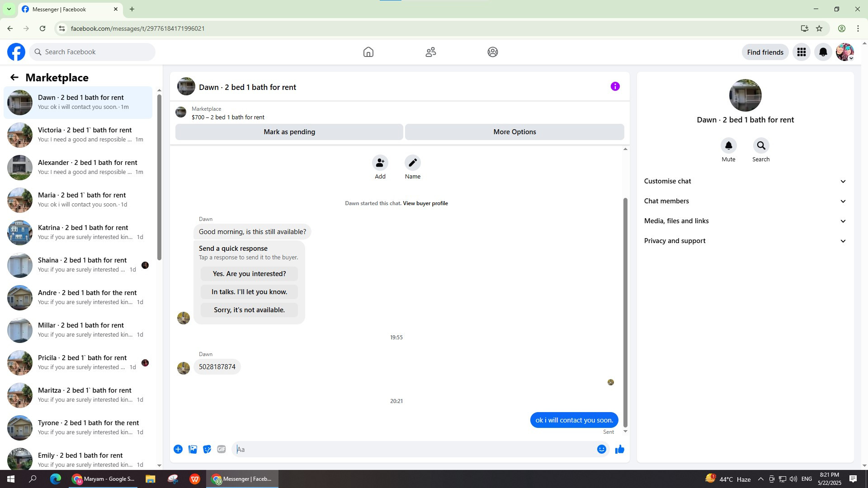
Task: Go back from Marketplace with the arrow
Action: 14,78
